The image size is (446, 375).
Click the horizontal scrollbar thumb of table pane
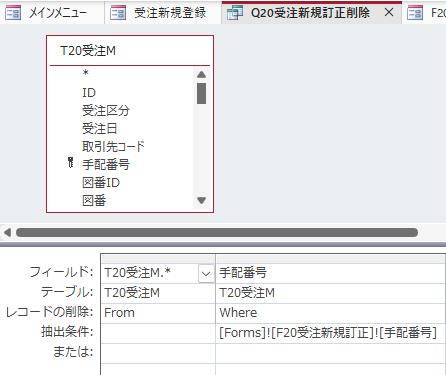point(217,232)
